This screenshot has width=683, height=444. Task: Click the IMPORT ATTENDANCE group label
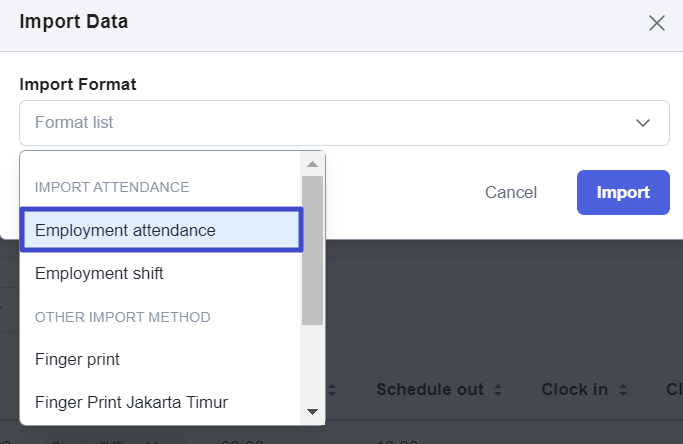coord(112,187)
